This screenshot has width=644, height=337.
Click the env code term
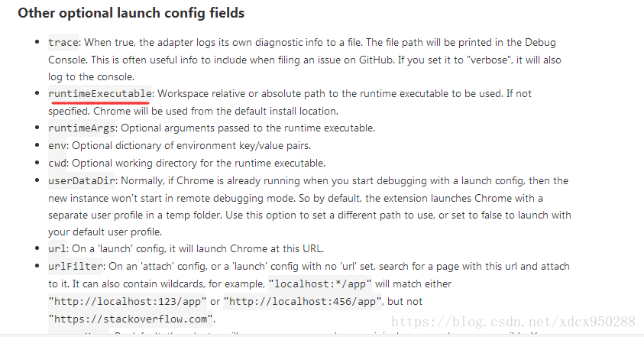[57, 145]
